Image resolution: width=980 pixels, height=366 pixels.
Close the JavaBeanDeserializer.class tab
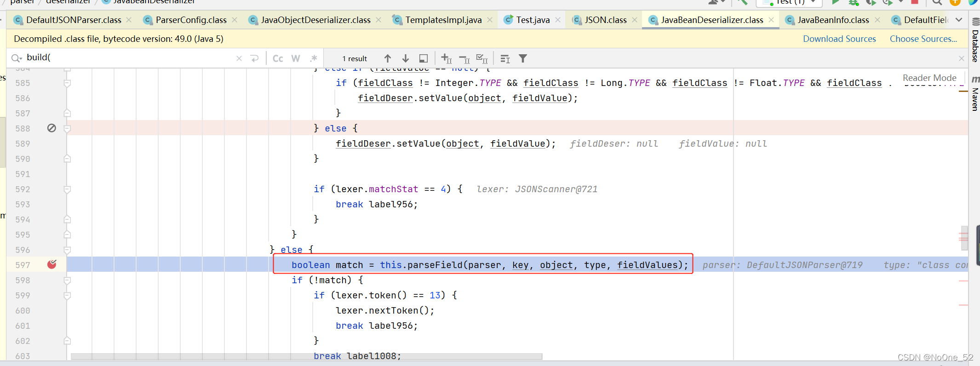pyautogui.click(x=771, y=20)
